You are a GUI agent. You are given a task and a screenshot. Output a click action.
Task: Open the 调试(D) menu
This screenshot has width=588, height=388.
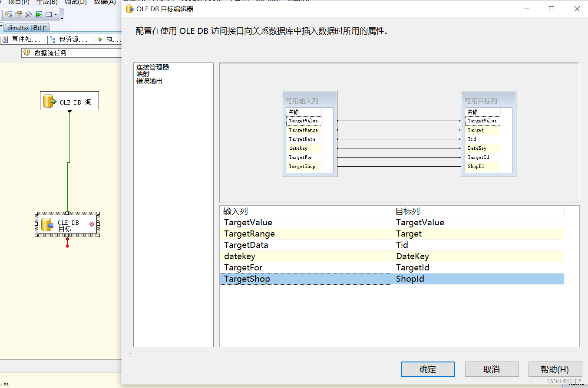pyautogui.click(x=76, y=2)
